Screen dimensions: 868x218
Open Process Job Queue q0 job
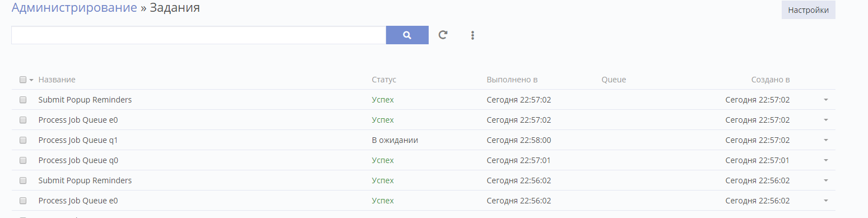click(x=78, y=160)
